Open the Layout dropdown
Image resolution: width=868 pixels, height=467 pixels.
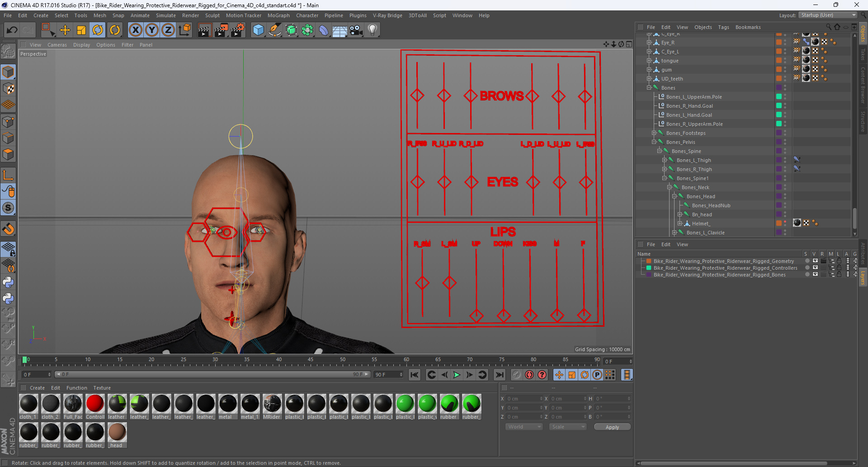tap(828, 15)
